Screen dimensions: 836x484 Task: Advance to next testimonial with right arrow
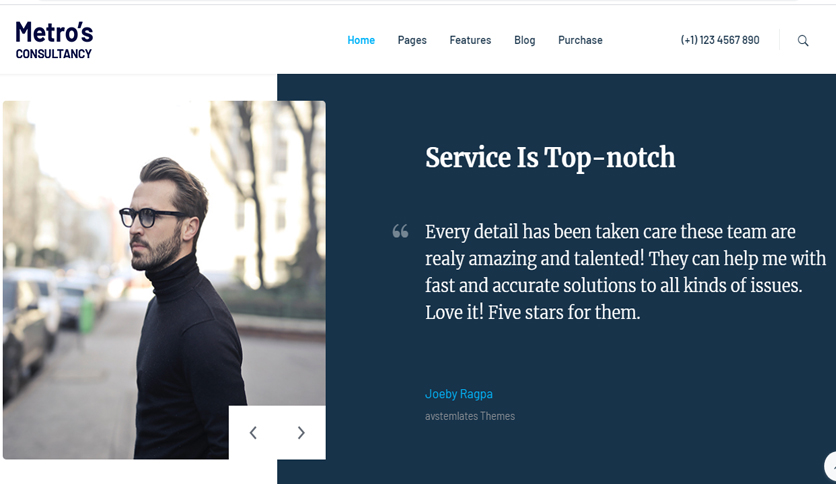[x=301, y=433]
